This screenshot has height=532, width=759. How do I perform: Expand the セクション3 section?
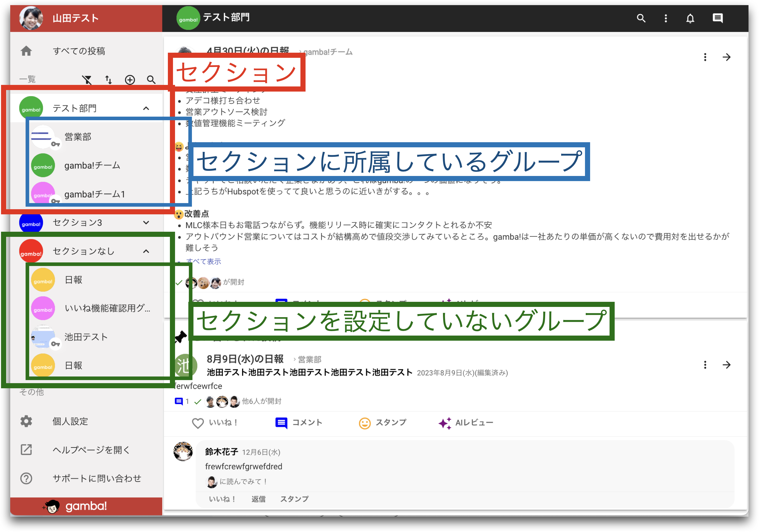146,223
